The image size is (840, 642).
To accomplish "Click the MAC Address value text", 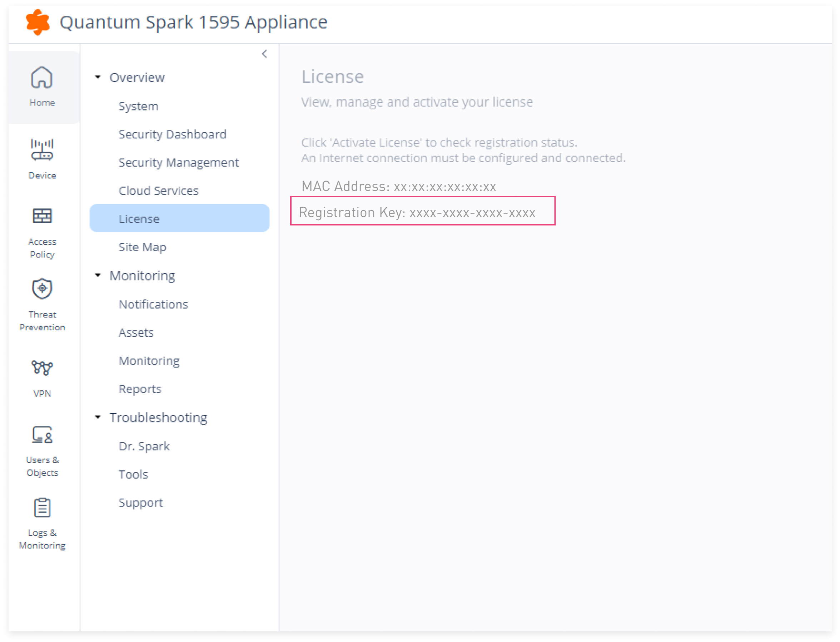I will (x=444, y=187).
